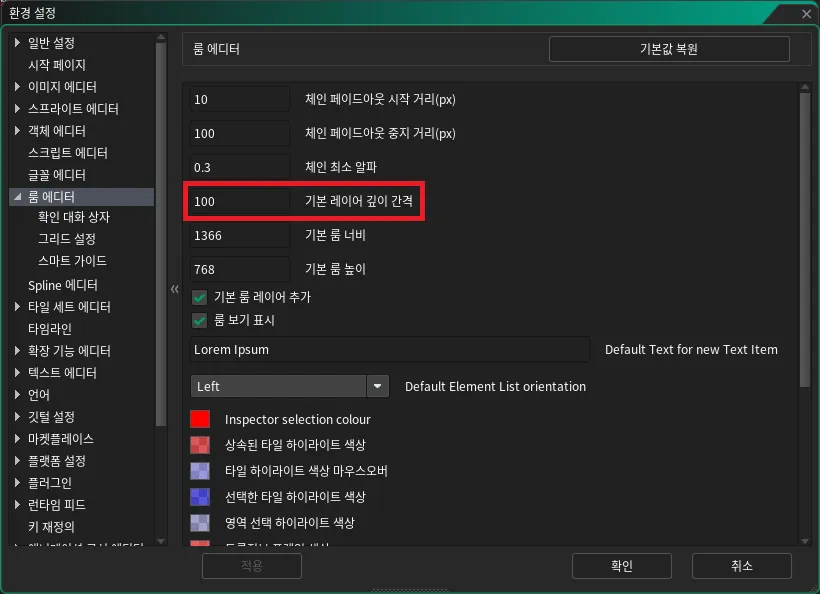820x594 pixels.
Task: Expand the 일반 설정 section
Action: click(x=18, y=42)
